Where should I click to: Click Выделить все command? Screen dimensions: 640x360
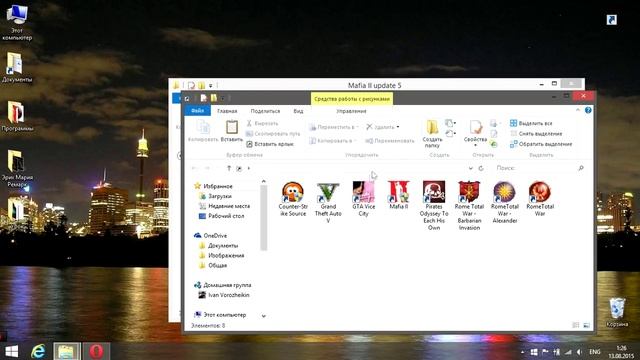click(531, 123)
